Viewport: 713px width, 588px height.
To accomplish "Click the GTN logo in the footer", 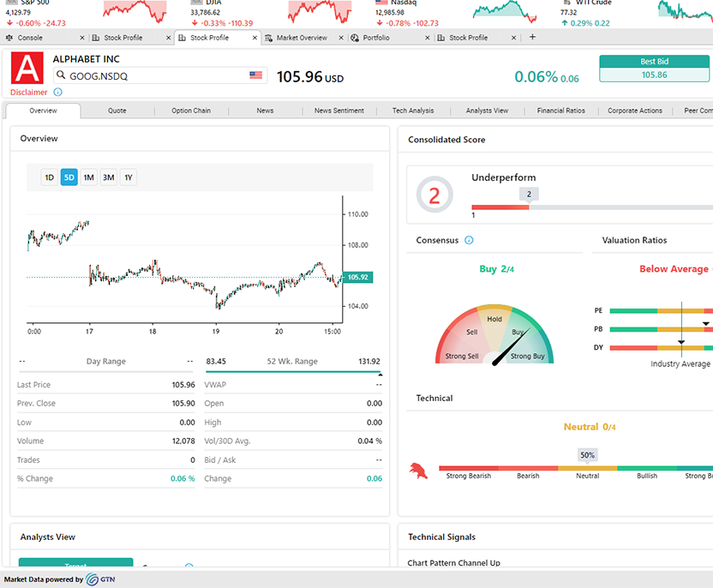I will pos(100,579).
